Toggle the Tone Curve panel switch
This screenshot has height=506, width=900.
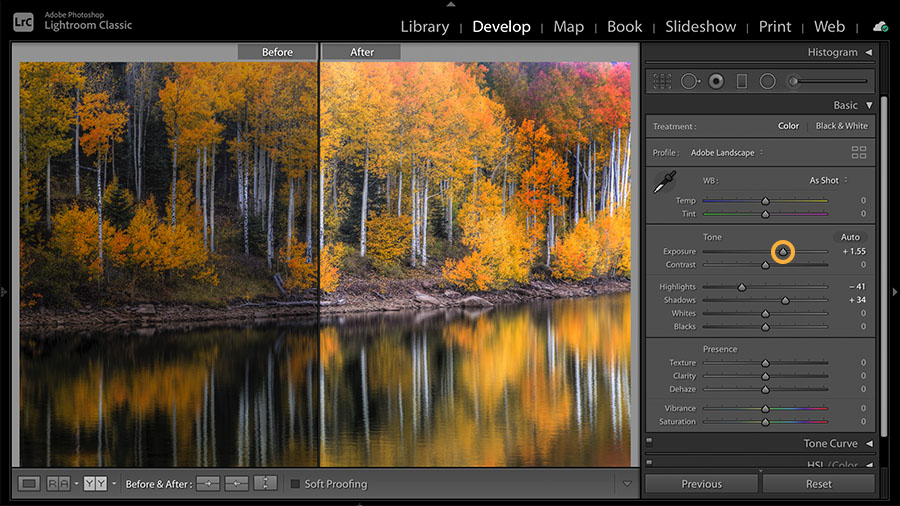point(649,441)
